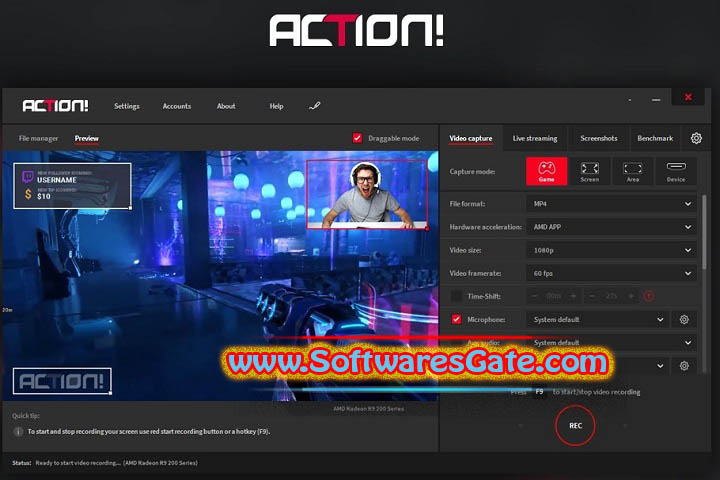The width and height of the screenshot is (720, 480).
Task: Expand the File format MP4 dropdown
Action: pos(611,204)
